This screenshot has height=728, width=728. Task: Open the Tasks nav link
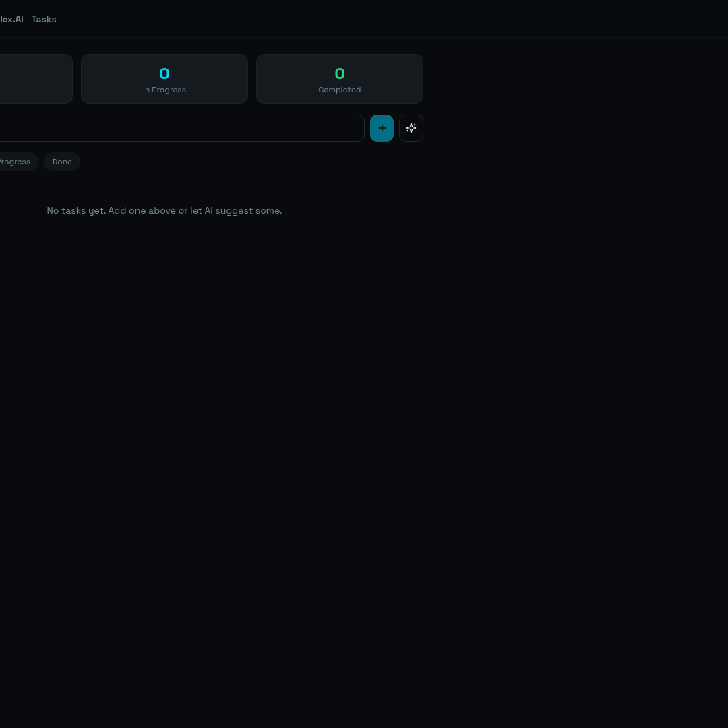[x=44, y=19]
